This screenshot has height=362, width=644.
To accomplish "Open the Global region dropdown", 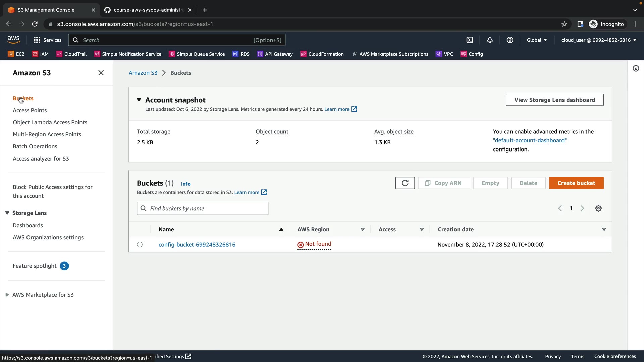I will [537, 40].
